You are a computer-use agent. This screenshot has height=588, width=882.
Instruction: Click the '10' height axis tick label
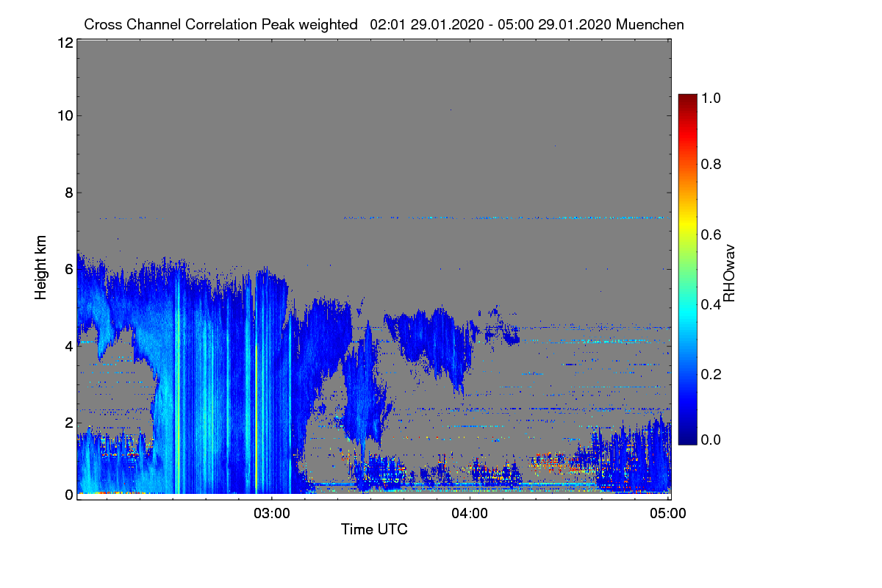(65, 115)
